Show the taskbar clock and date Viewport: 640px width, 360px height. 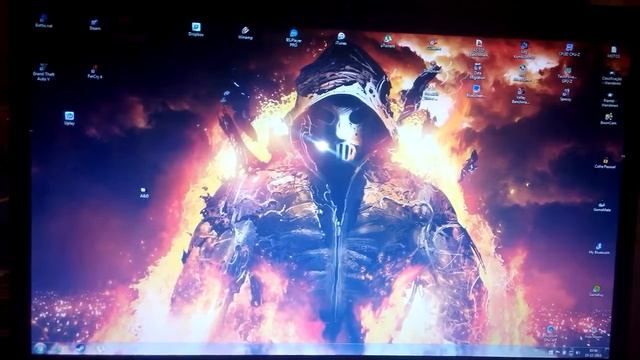coord(593,353)
